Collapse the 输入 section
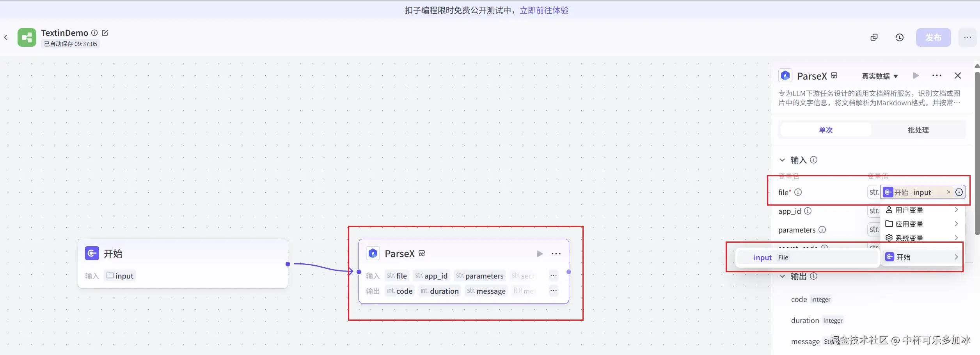Image resolution: width=980 pixels, height=355 pixels. click(782, 160)
